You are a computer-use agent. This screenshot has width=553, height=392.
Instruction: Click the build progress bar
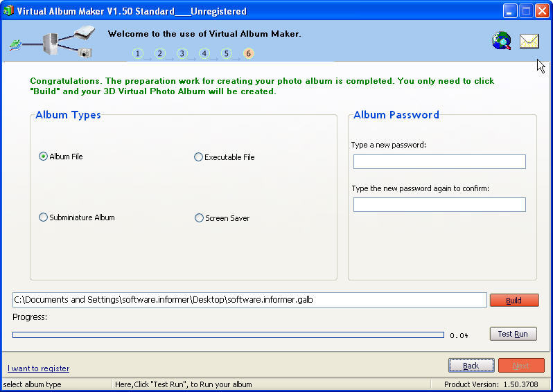point(228,335)
